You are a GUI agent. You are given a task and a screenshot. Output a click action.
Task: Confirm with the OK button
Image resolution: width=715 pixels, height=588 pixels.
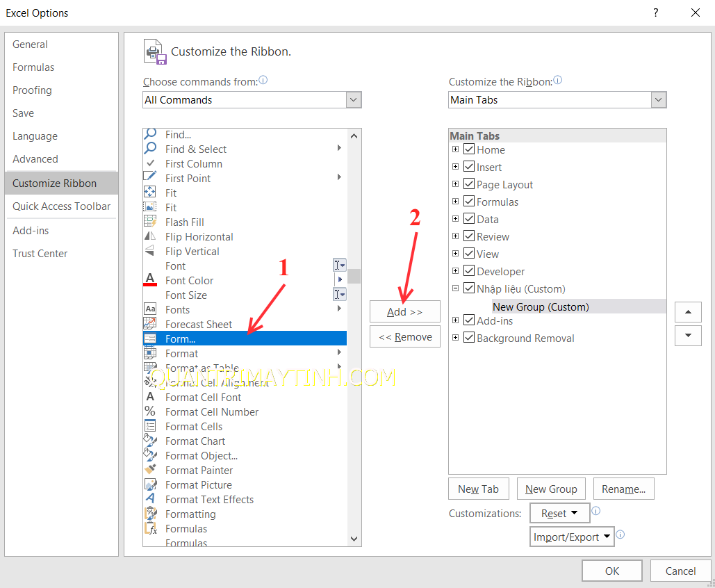point(612,571)
